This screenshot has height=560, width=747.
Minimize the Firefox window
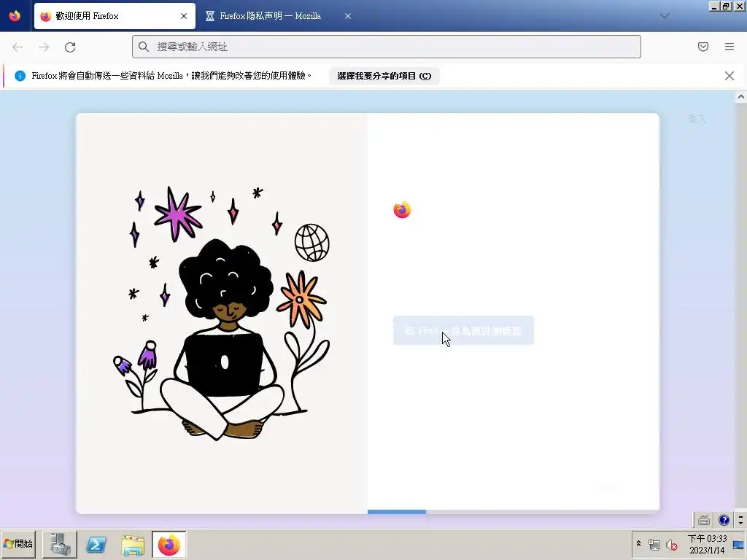coord(714,6)
